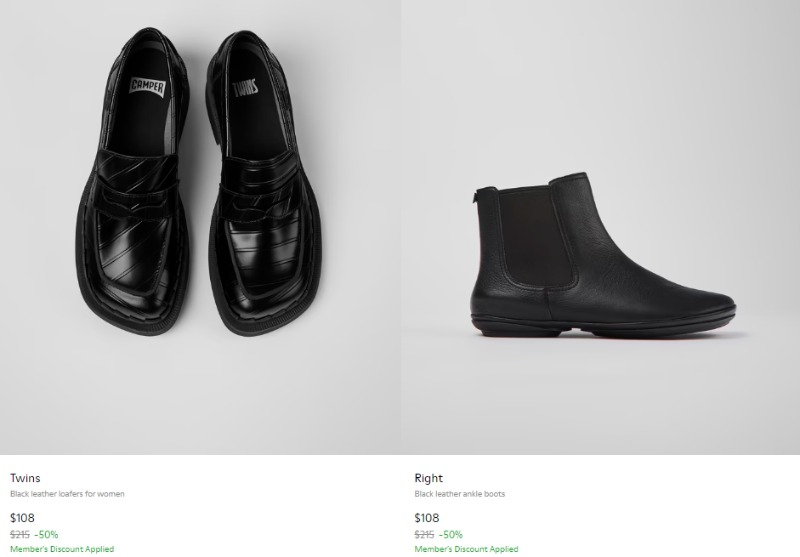This screenshot has width=800, height=557.
Task: Click the TWINS insole label in the loafer
Action: tap(245, 88)
